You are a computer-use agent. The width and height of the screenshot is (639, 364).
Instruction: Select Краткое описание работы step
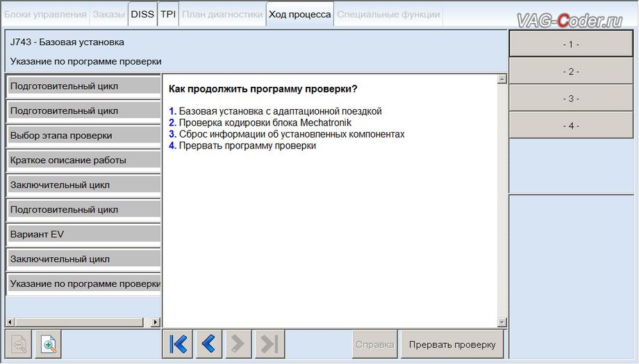coord(83,160)
